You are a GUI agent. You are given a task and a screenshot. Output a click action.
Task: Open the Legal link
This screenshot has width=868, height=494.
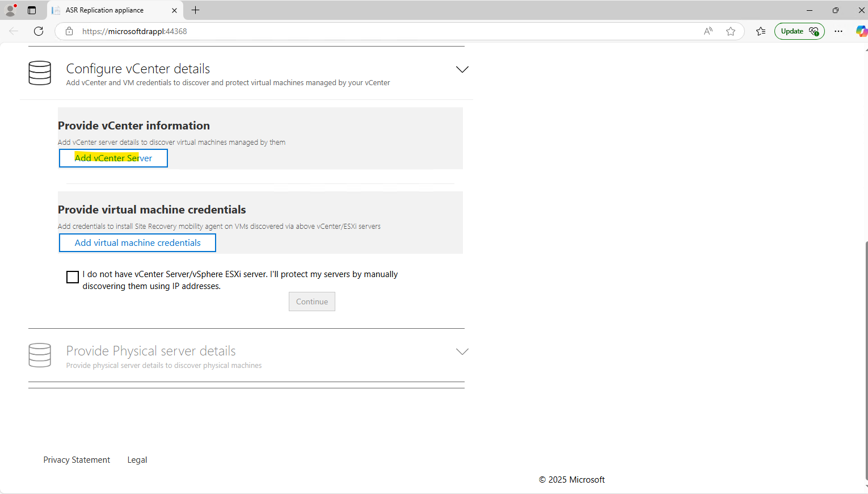pos(137,460)
